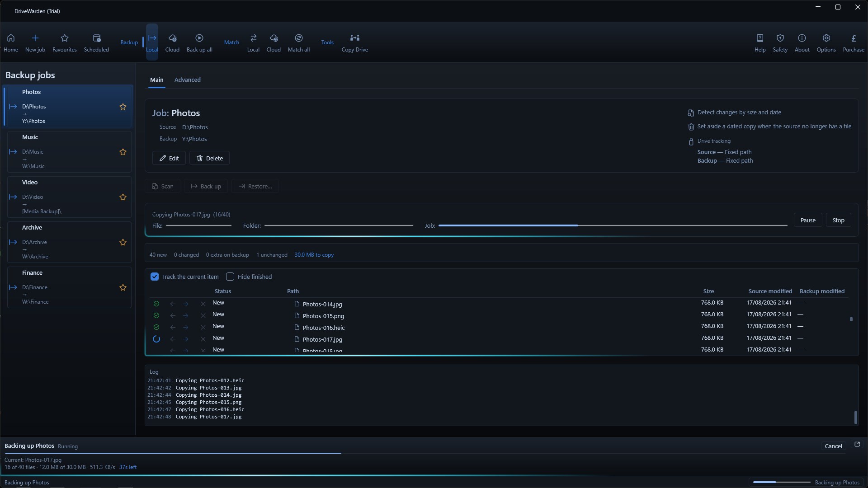The image size is (868, 488).
Task: Pop out the backup progress panel
Action: tap(857, 445)
